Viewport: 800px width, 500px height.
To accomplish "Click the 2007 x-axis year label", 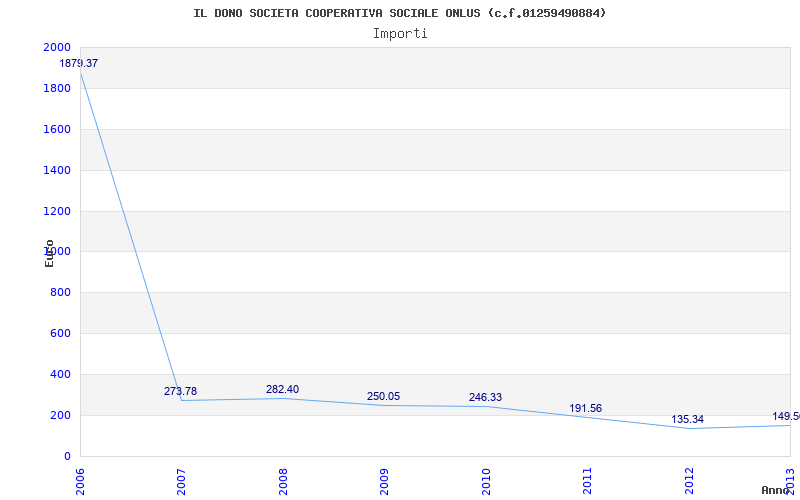I will pos(181,481).
